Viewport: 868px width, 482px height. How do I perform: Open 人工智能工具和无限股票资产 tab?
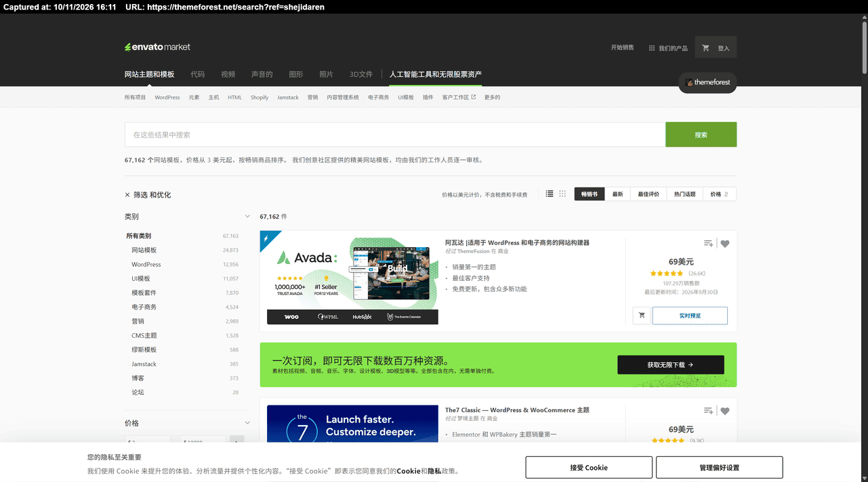click(x=436, y=74)
